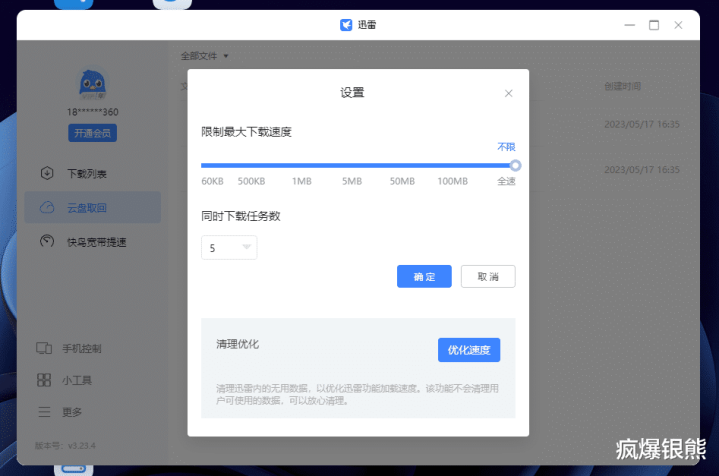Viewport: 719px width, 476px height.
Task: Open 更多 sidebar entry
Action: point(72,412)
